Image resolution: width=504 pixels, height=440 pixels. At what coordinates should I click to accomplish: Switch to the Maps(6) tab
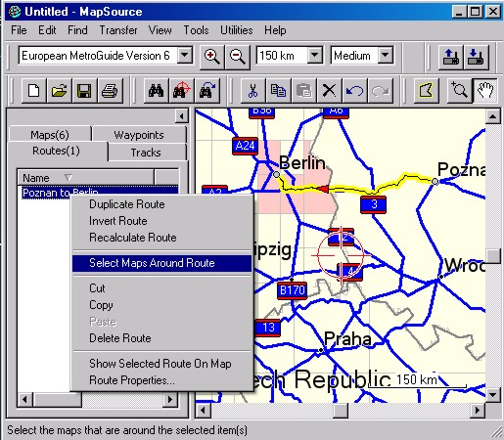click(50, 135)
